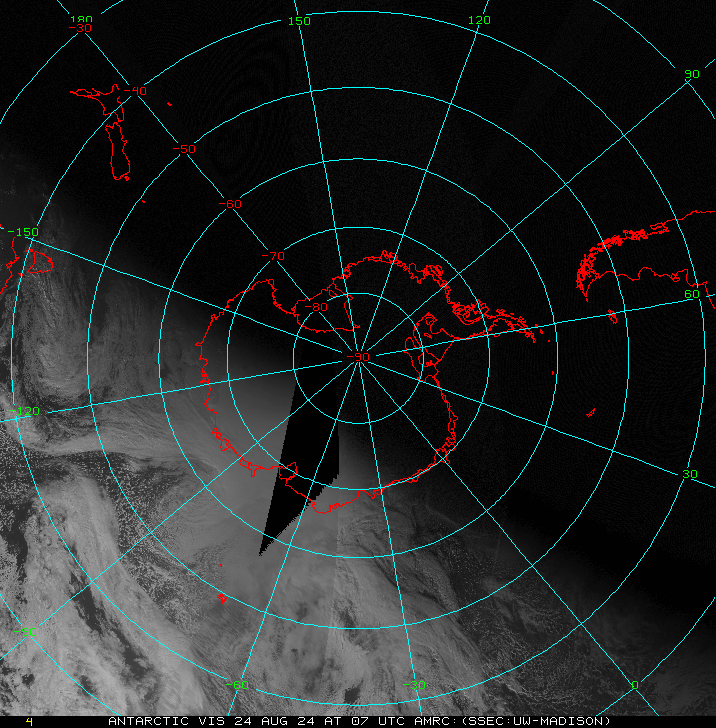Click the red -70 latitude label
716x728 pixels.
click(x=272, y=256)
